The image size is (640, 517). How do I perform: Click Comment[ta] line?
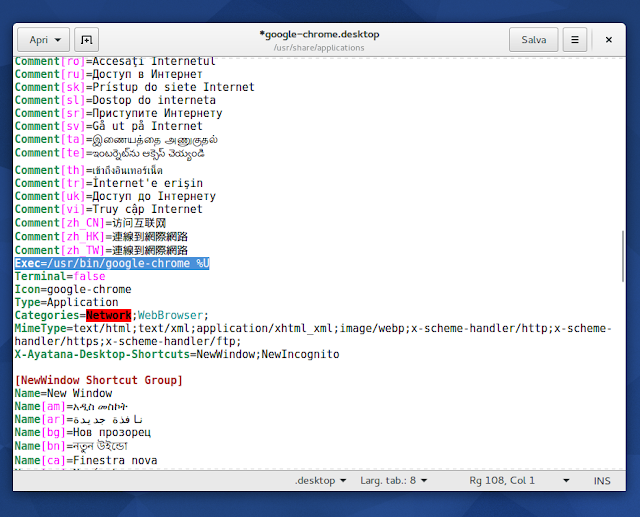[116, 140]
